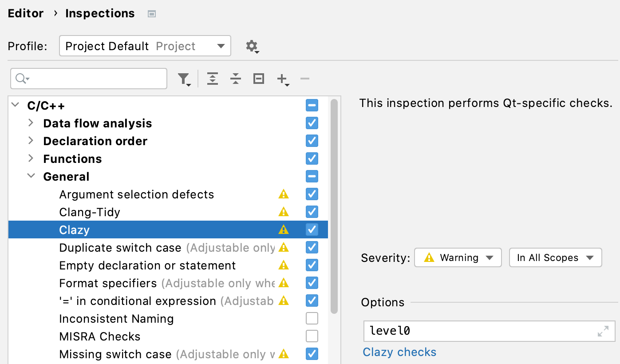The image size is (620, 364).
Task: Open the In All Scopes dropdown
Action: 555,258
